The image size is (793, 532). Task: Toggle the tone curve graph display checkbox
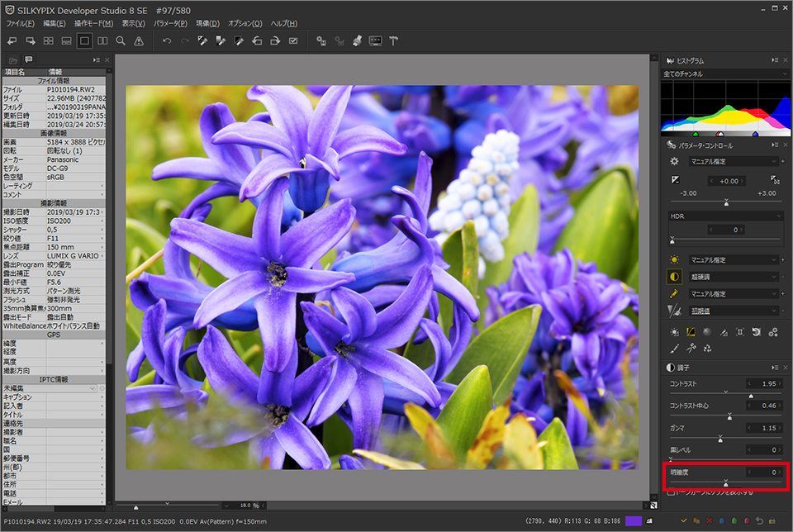coord(672,492)
